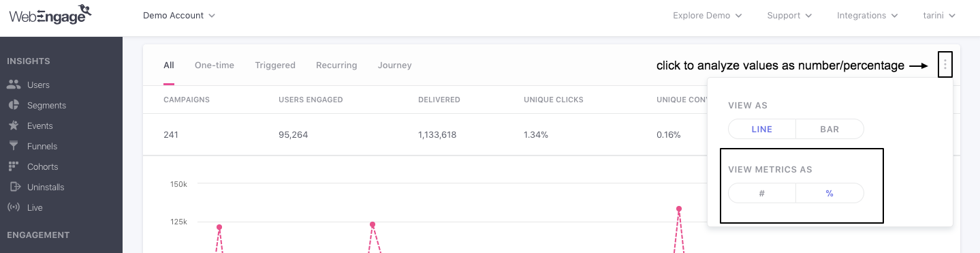Go to Funnels in sidebar
The image size is (980, 253).
tap(42, 147)
